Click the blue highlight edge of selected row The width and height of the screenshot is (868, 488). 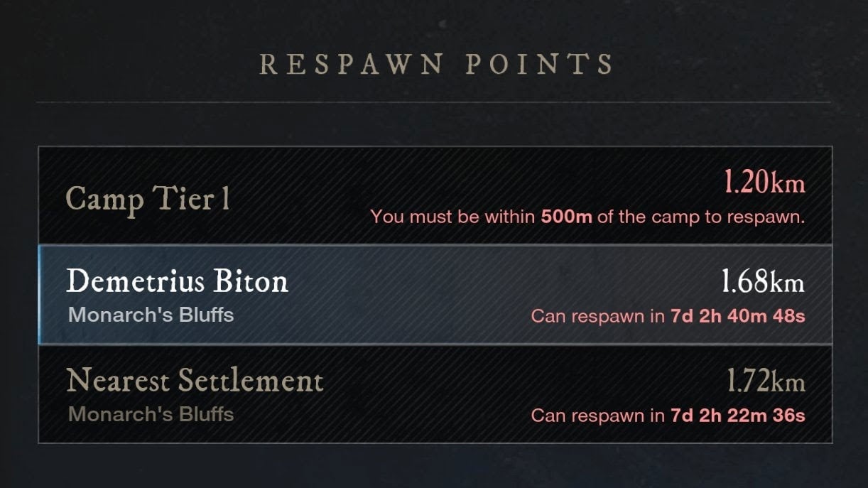click(40, 295)
